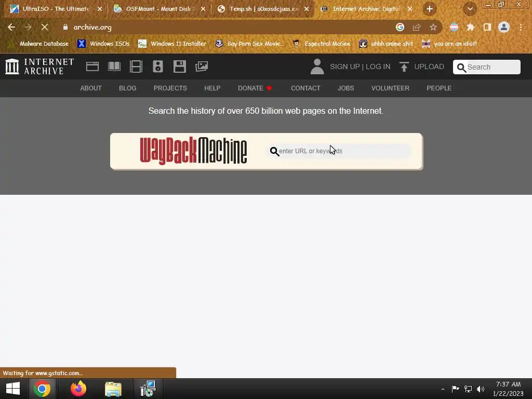The image size is (532, 399).
Task: Open the Windows Start menu
Action: click(x=13, y=389)
